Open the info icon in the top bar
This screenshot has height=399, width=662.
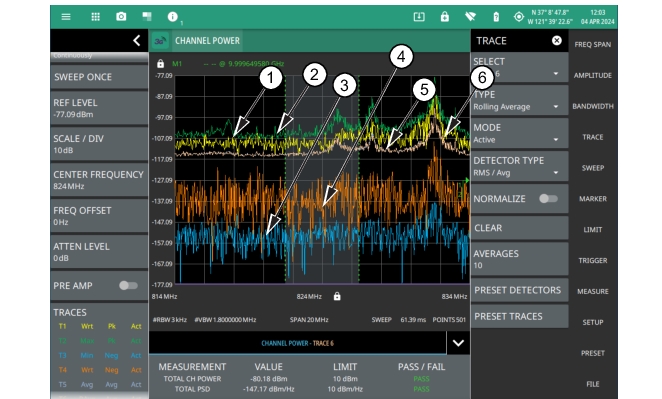tap(172, 16)
